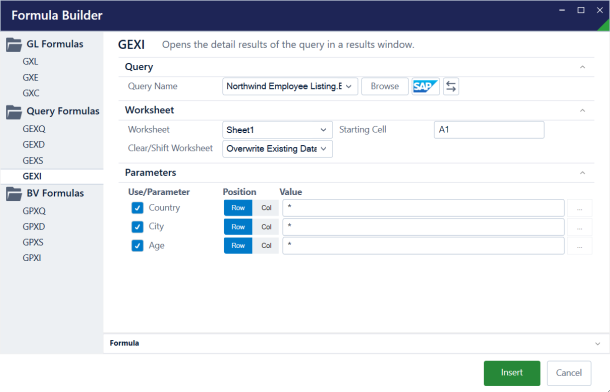Open the Query Name dropdown
610x392 pixels.
tap(290, 86)
